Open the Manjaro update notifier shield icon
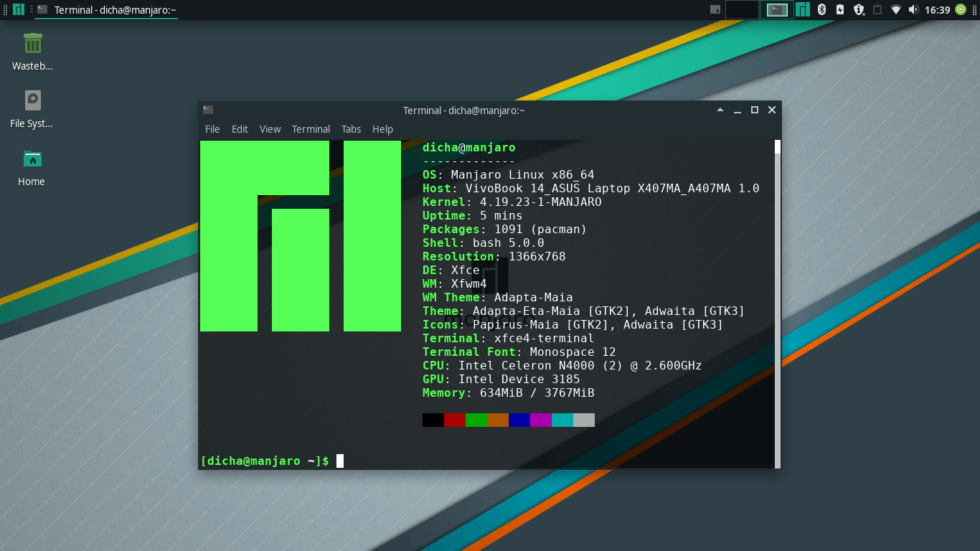The width and height of the screenshot is (980, 551). pos(858,10)
